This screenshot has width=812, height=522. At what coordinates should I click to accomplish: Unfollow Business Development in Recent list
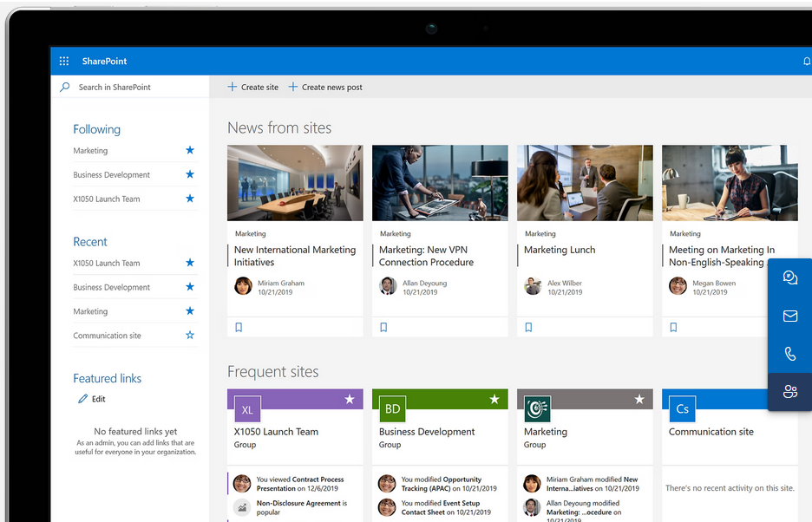[x=190, y=287]
